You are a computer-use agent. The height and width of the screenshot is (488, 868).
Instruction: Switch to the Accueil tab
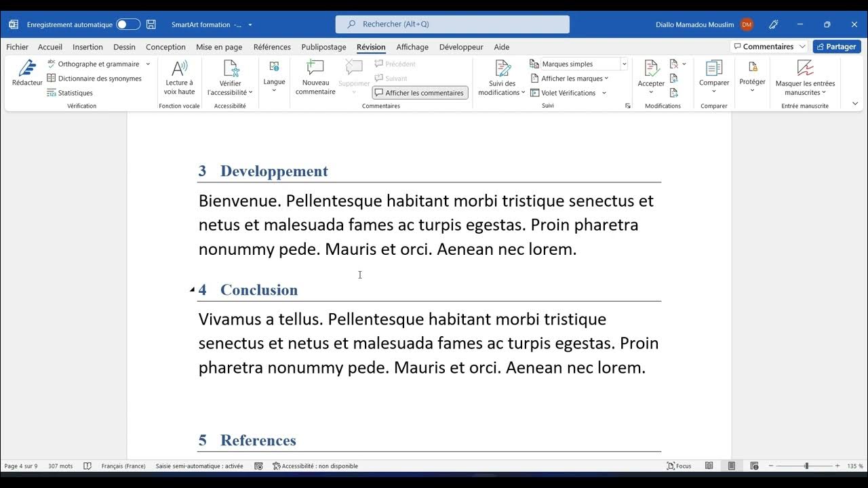50,47
